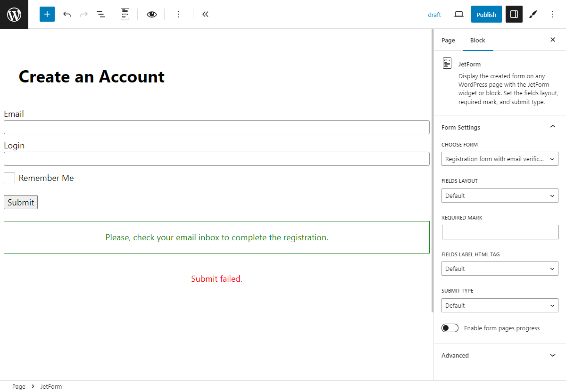
Task: Undo the last change
Action: (x=67, y=14)
